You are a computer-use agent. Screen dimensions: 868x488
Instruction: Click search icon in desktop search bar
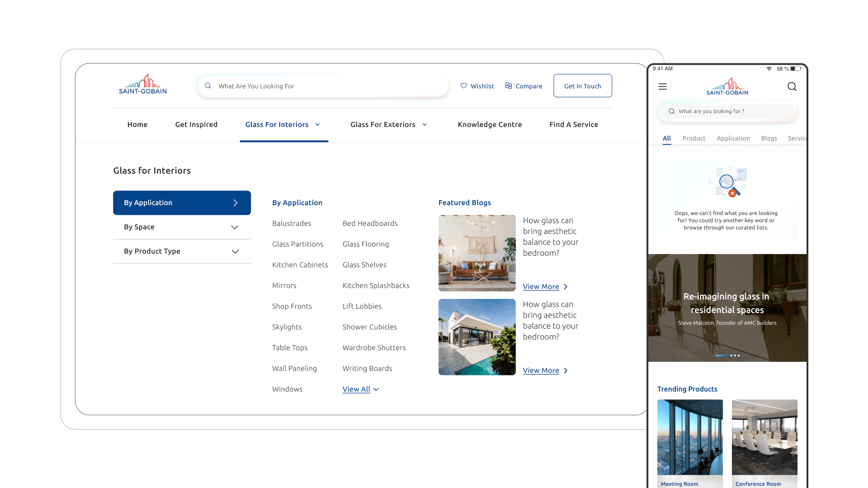[x=208, y=86]
